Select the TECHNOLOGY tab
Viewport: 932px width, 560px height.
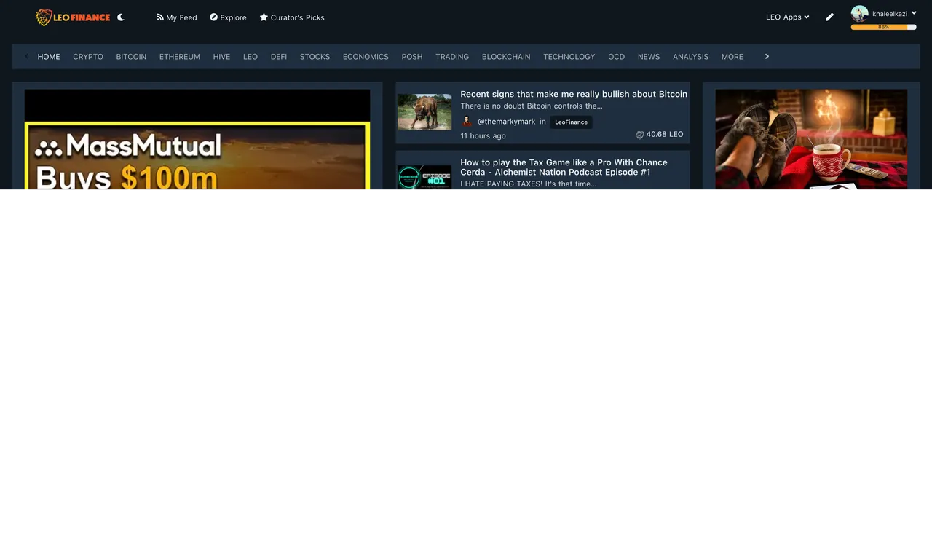(x=569, y=57)
